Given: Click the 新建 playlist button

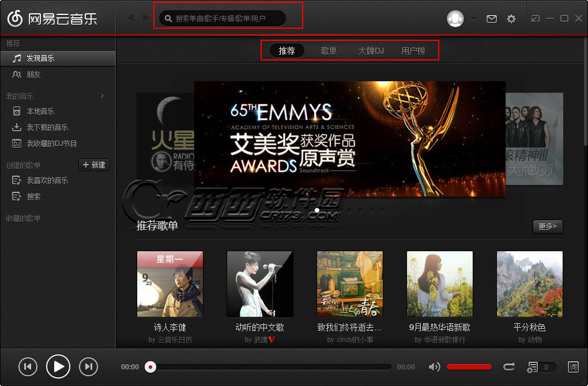Looking at the screenshot, I should pos(94,165).
